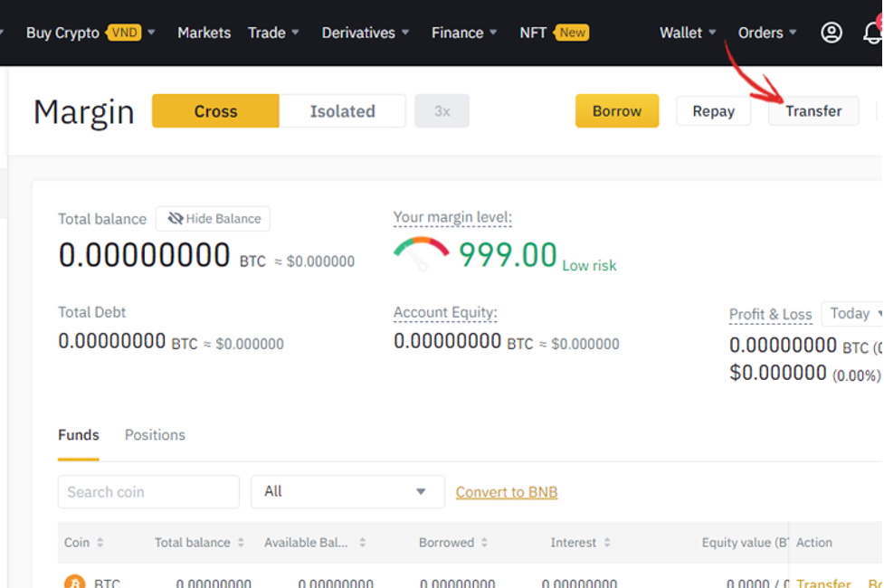The height and width of the screenshot is (588, 884).
Task: Click the 999.00 margin level value
Action: coord(508,255)
